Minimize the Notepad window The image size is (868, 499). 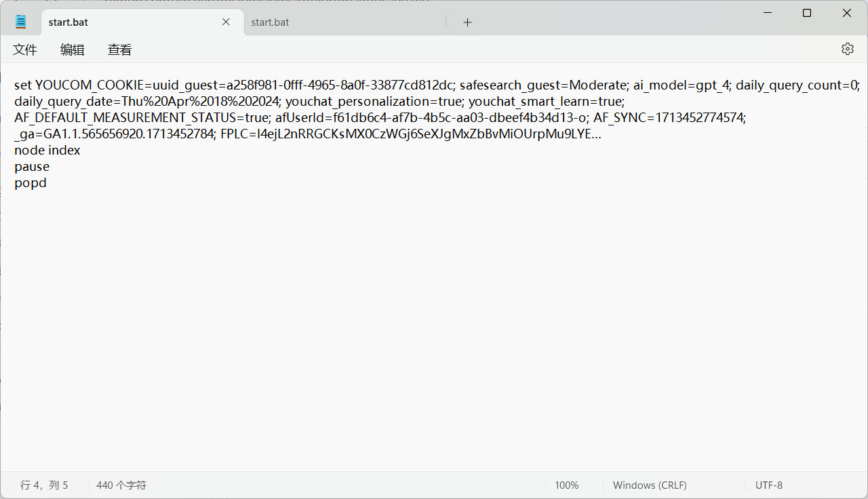point(767,13)
